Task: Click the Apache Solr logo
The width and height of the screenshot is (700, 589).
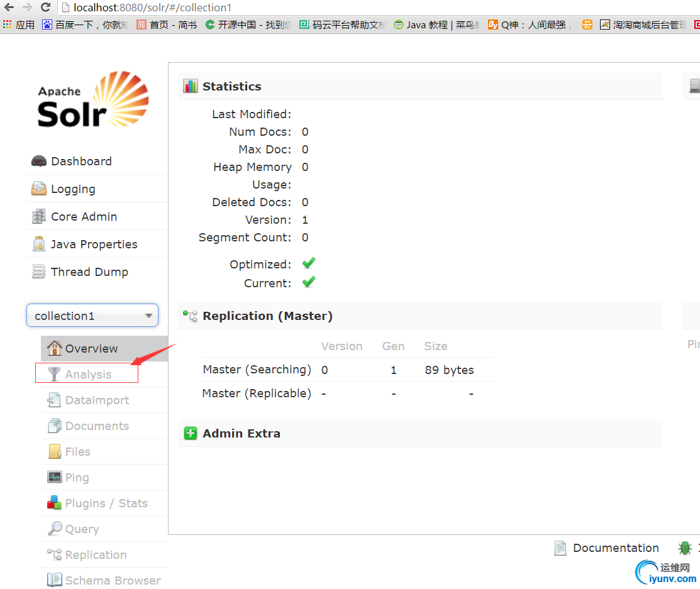Action: (x=93, y=99)
